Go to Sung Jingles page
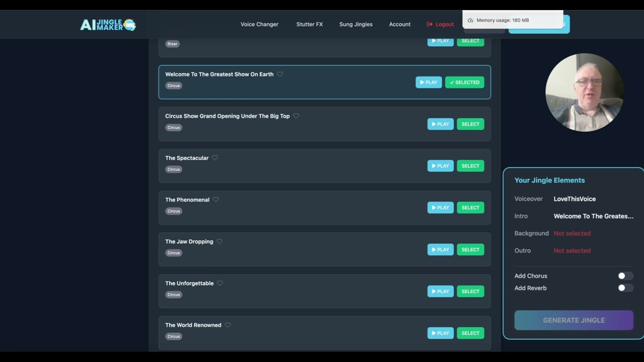 (x=356, y=24)
